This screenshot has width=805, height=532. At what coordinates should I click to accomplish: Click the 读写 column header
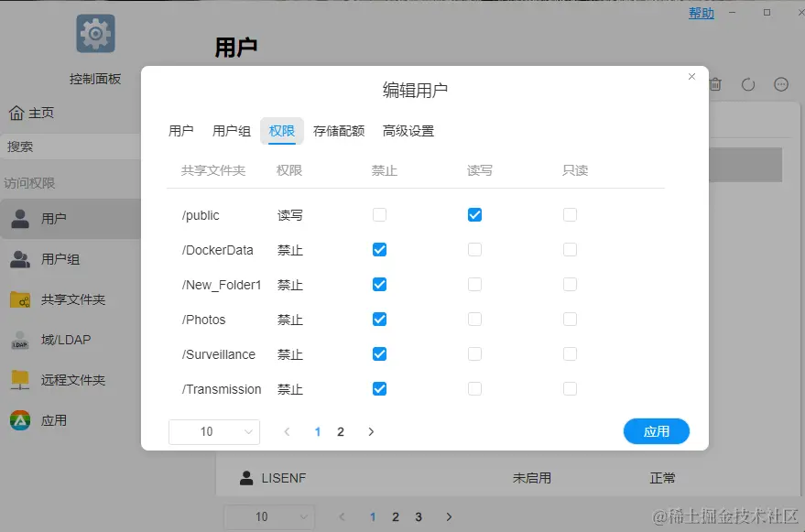(x=480, y=170)
